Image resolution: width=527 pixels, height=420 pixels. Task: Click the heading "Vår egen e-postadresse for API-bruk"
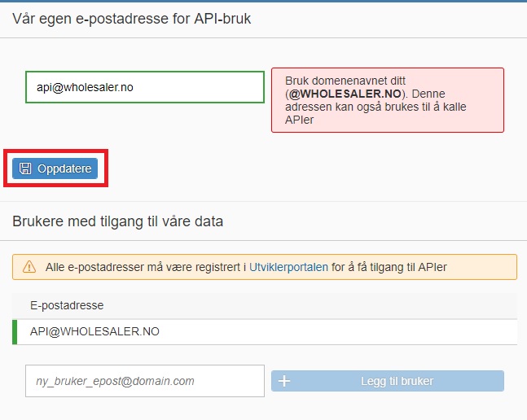pos(131,18)
